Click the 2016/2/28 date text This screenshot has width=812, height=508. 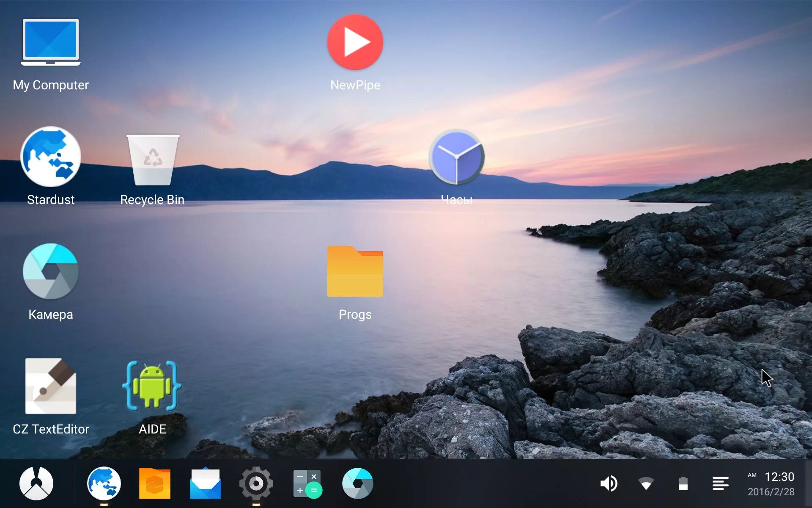tap(771, 491)
